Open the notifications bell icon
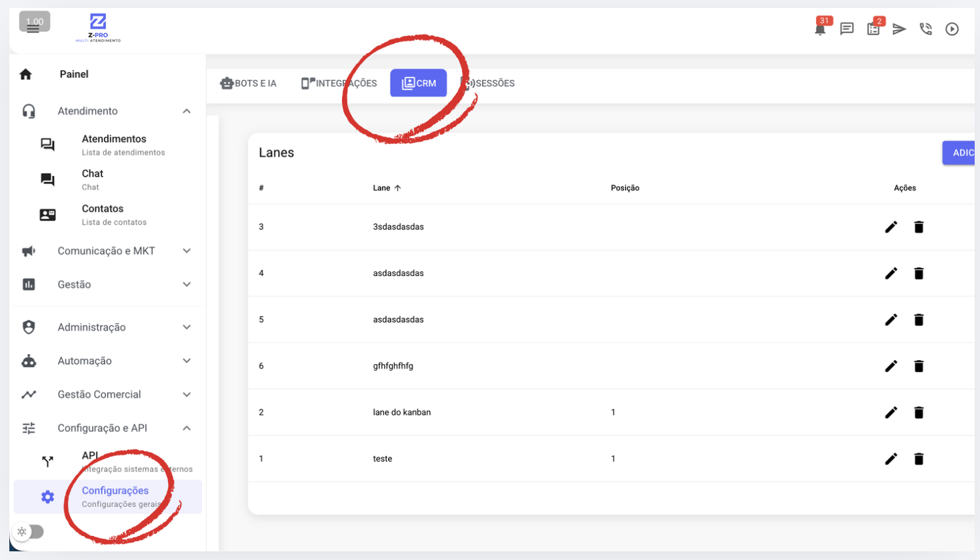This screenshot has height=560, width=980. coord(820,29)
